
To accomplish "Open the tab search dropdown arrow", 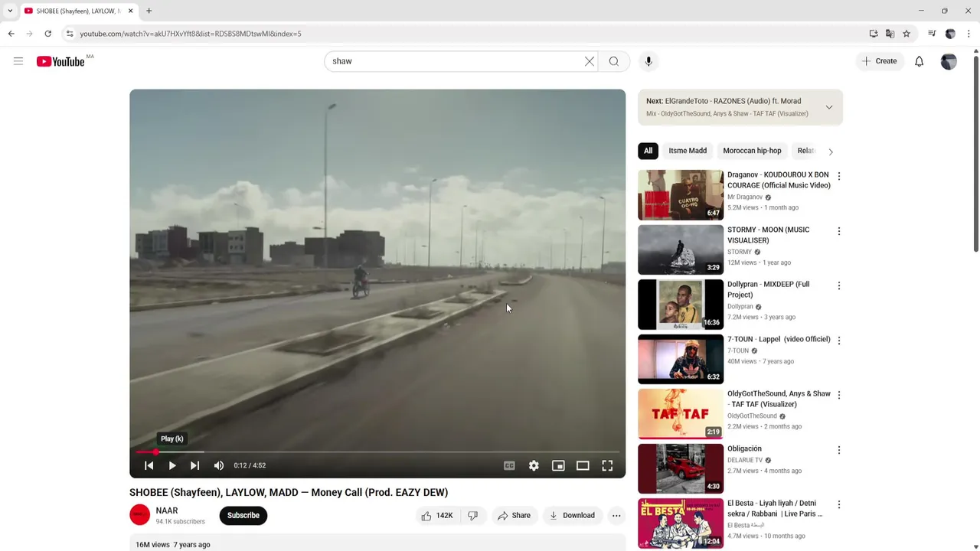I will tap(10, 11).
